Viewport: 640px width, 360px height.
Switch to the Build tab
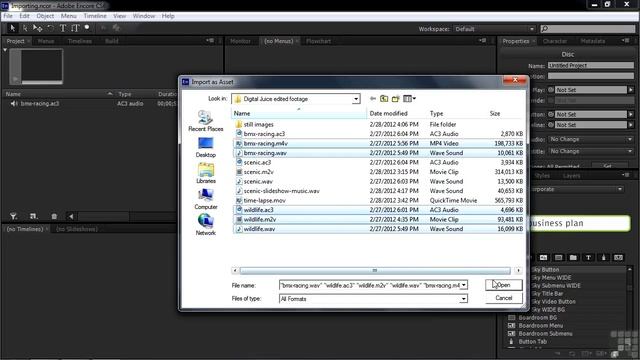(x=111, y=41)
